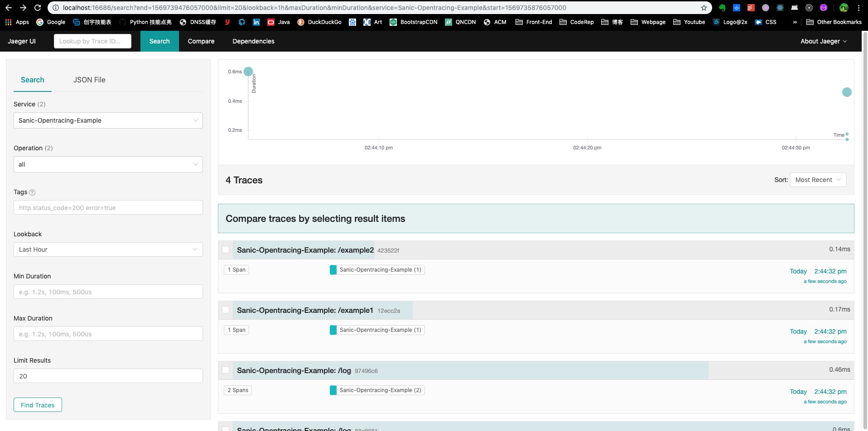Click the browser forward arrow
The image size is (868, 431).
coord(23,8)
